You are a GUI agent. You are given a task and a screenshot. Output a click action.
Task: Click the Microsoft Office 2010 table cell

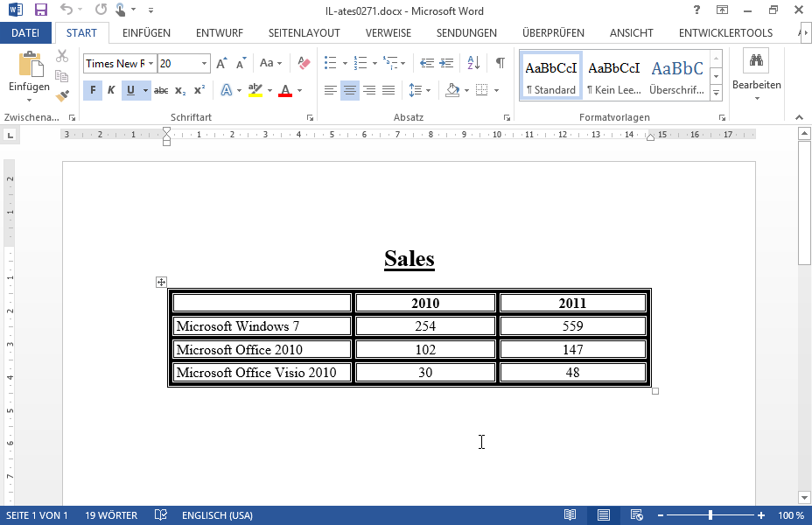[262, 349]
